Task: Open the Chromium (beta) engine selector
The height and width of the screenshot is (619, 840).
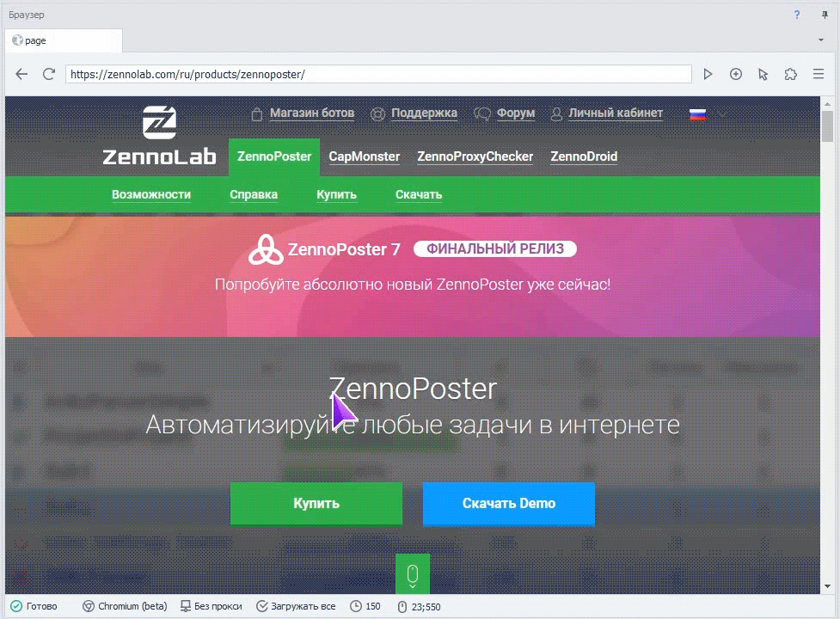Action: [x=125, y=606]
